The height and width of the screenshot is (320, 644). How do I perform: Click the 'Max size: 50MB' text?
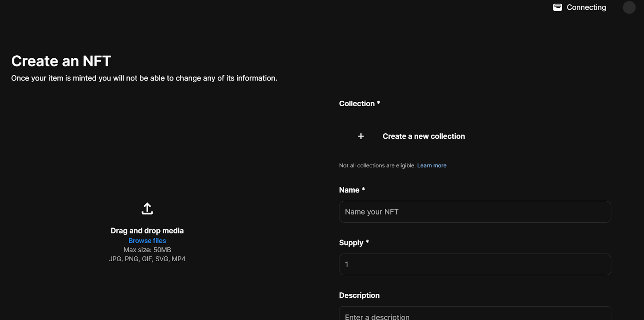(147, 250)
